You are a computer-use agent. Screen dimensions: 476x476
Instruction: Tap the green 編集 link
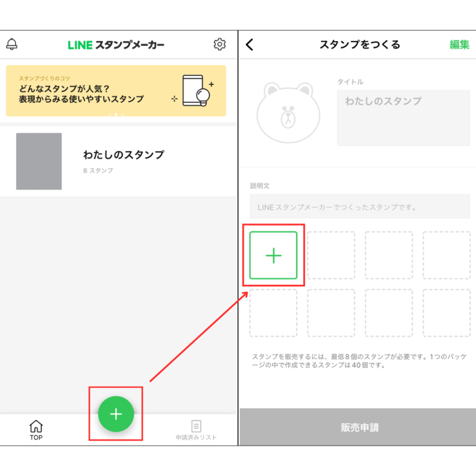(x=459, y=45)
